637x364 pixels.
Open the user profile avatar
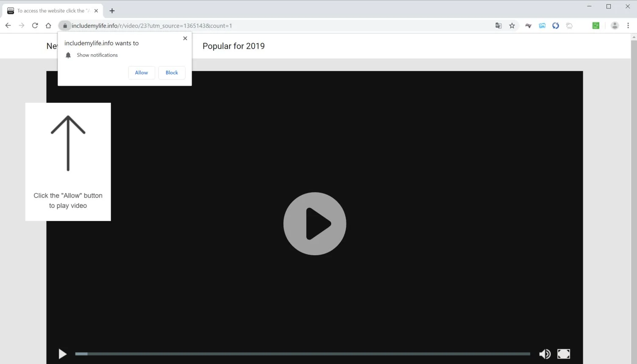[615, 26]
